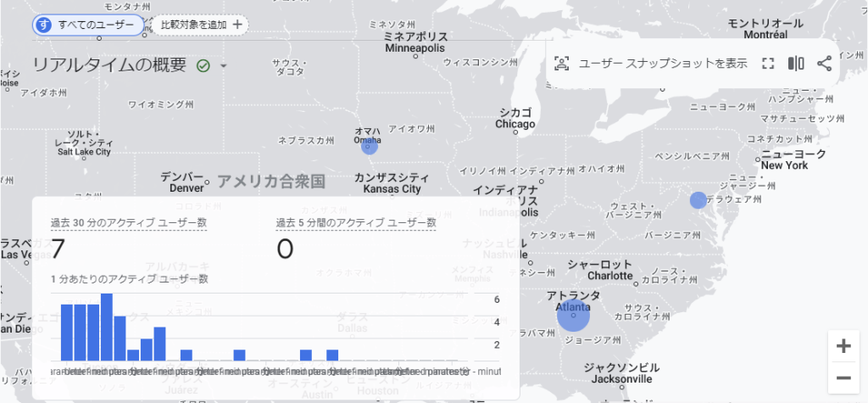This screenshot has height=403, width=868.
Task: Click the 過去 5 分間のアクティブ ユーザー数 label
Action: click(356, 222)
